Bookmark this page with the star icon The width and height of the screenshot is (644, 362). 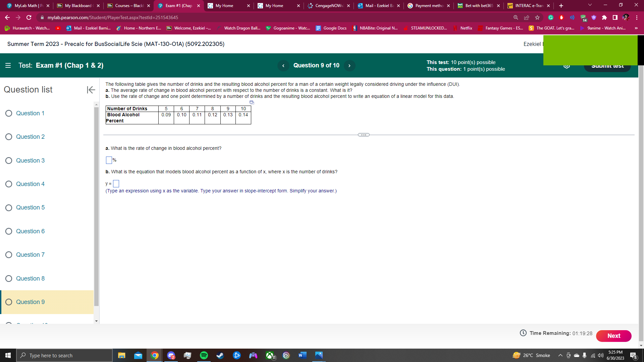click(537, 17)
